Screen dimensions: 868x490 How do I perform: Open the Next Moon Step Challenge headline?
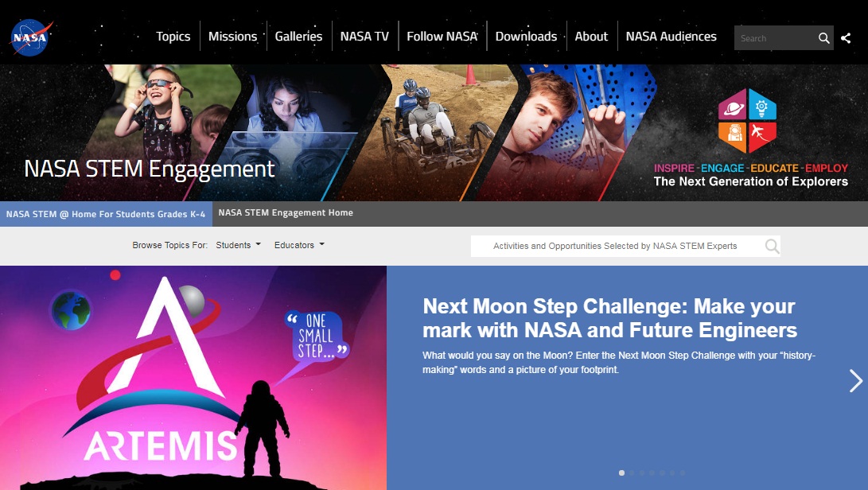(x=609, y=318)
